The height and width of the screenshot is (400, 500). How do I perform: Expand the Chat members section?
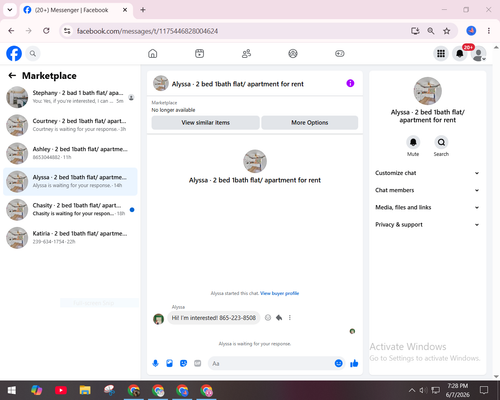coord(427,190)
